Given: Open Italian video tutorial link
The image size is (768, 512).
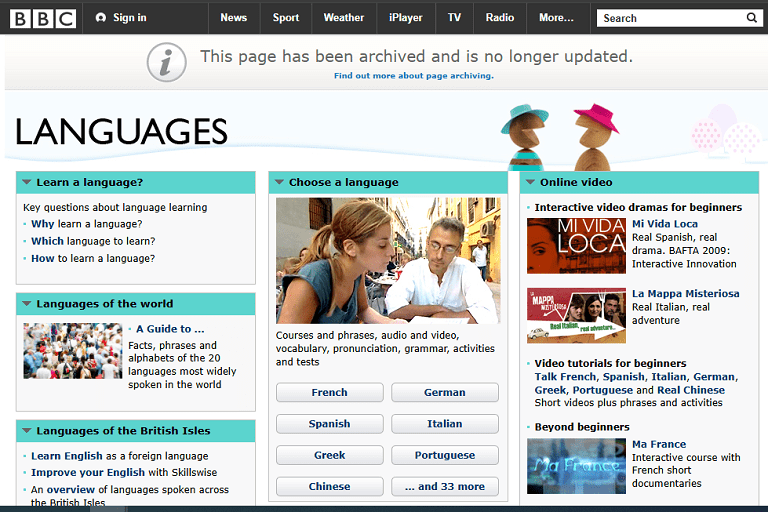Looking at the screenshot, I should click(x=669, y=377).
